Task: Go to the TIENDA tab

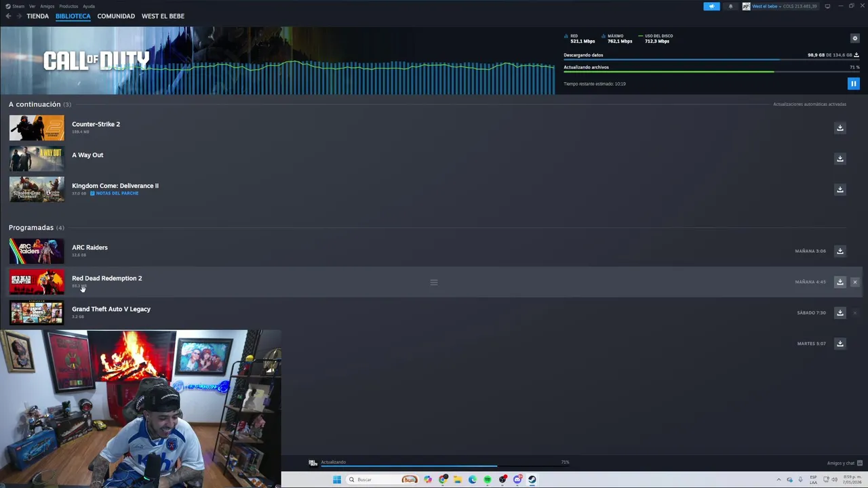Action: tap(38, 16)
